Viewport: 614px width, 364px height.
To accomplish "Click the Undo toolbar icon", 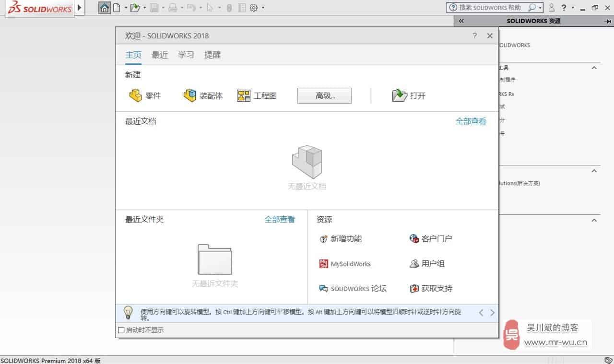I will pyautogui.click(x=191, y=8).
